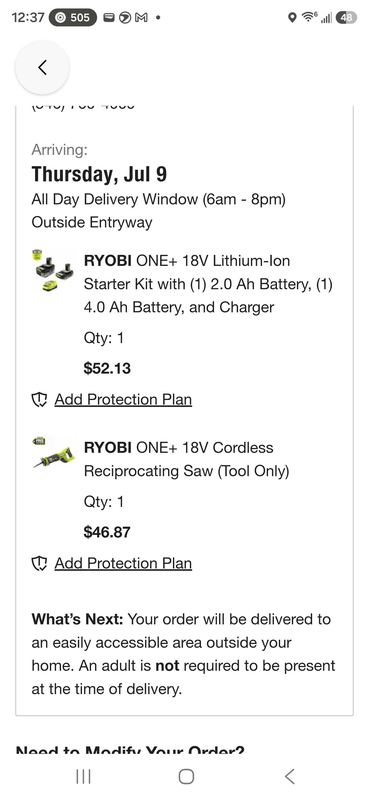Screen dimensions: 369x800
Task: Open the RYOBI reciprocating saw thumbnail
Action: point(54,453)
